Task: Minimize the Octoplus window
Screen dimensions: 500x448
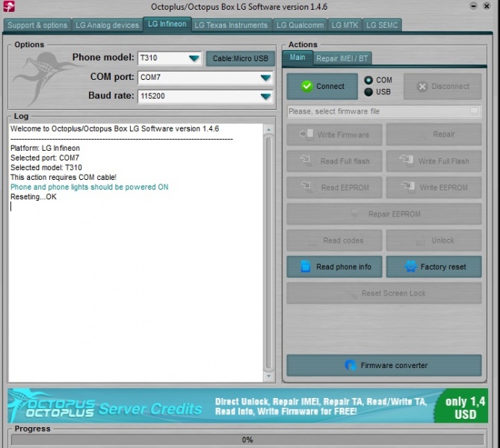Action: (474, 6)
